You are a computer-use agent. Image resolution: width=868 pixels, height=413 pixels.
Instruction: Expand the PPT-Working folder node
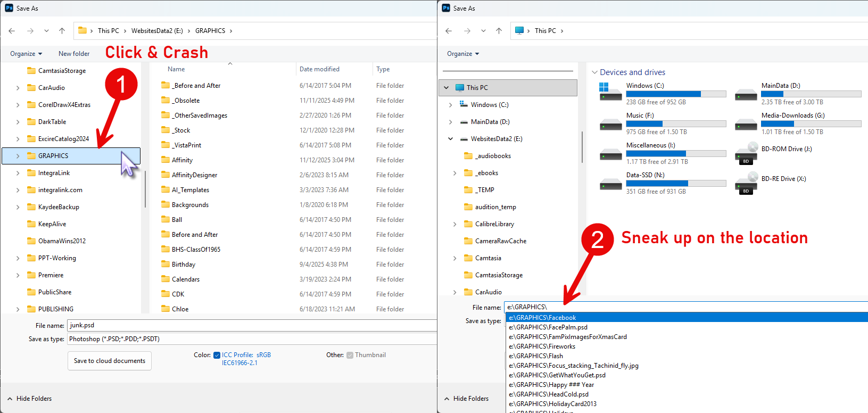18,258
